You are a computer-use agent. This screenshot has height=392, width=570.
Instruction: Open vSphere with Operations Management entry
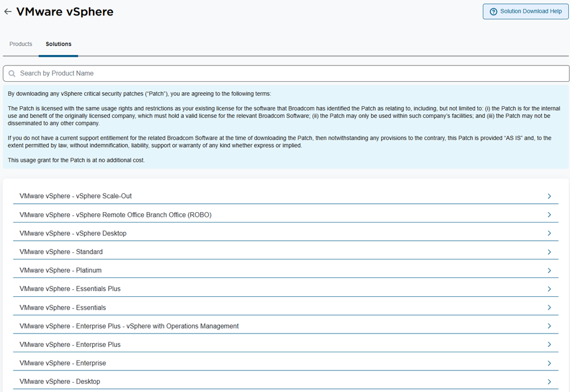click(129, 326)
